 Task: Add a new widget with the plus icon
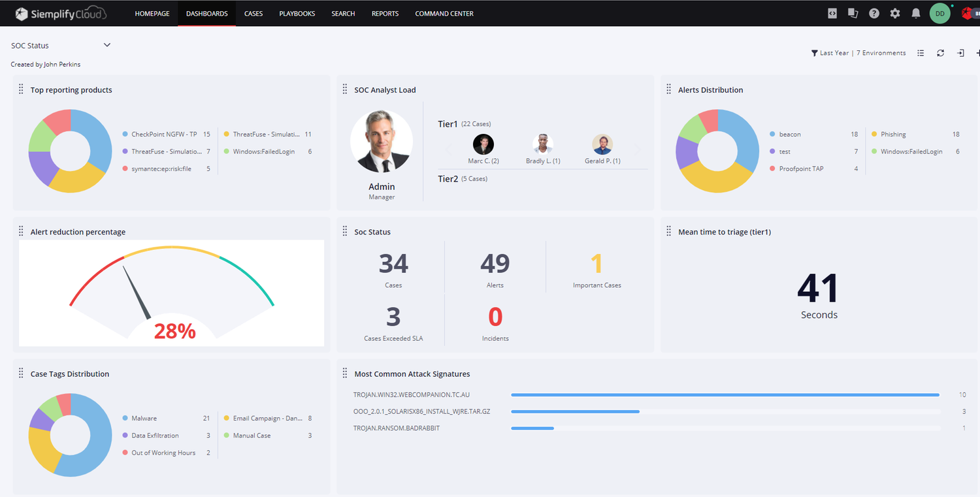[977, 52]
